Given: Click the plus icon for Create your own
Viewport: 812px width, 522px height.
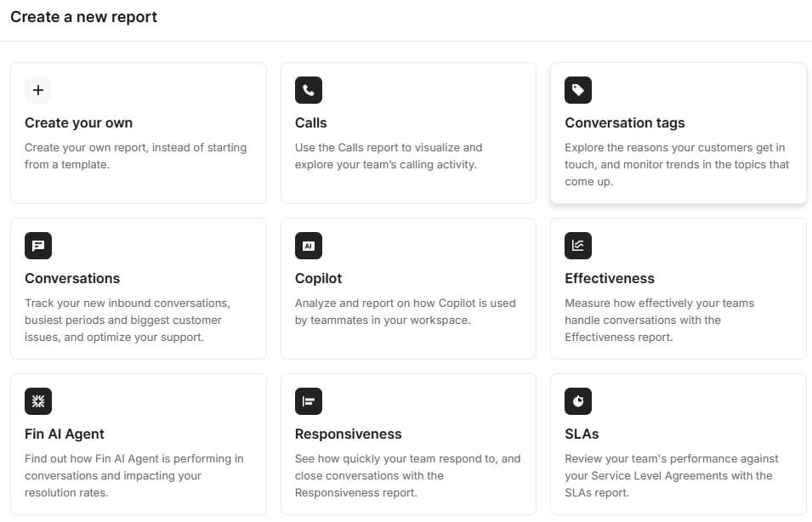Looking at the screenshot, I should [x=38, y=90].
